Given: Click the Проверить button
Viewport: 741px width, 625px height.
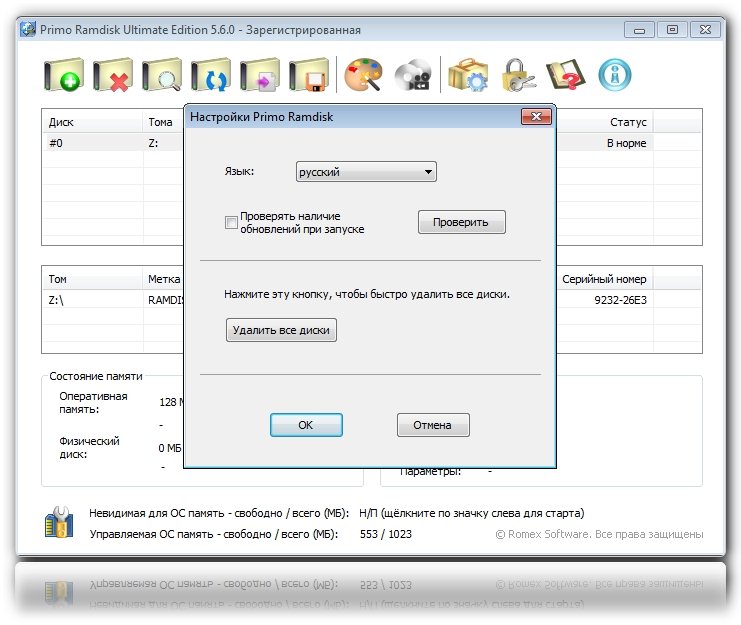Looking at the screenshot, I should [x=461, y=222].
